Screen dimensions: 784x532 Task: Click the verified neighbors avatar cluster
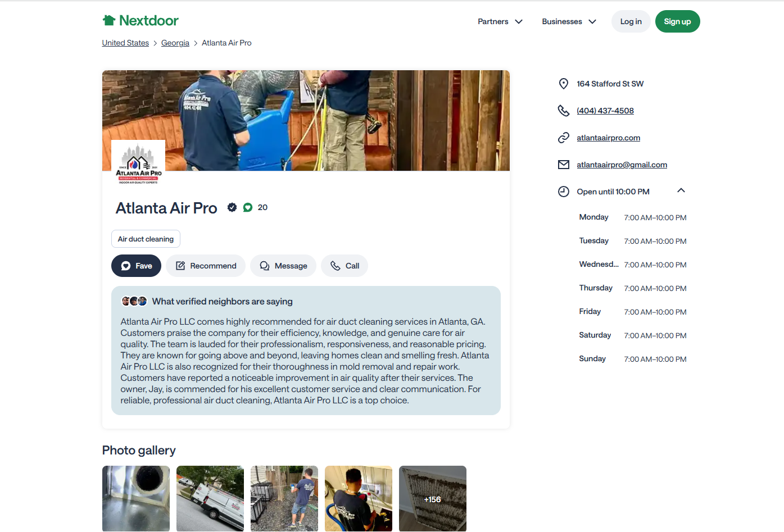coord(134,301)
